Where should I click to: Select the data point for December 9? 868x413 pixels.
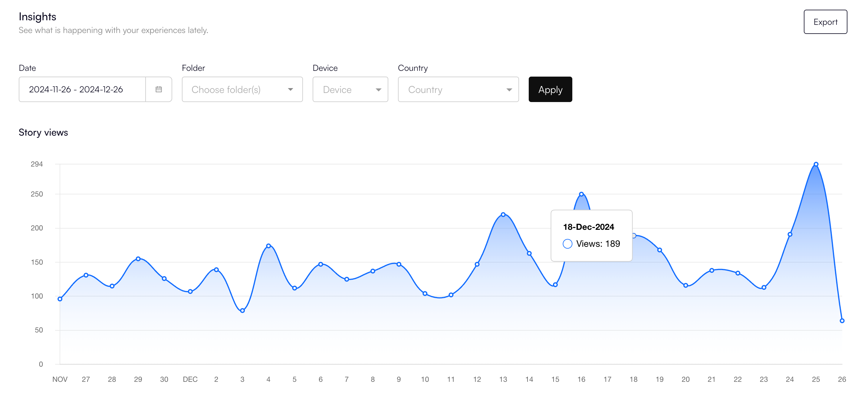pos(399,264)
